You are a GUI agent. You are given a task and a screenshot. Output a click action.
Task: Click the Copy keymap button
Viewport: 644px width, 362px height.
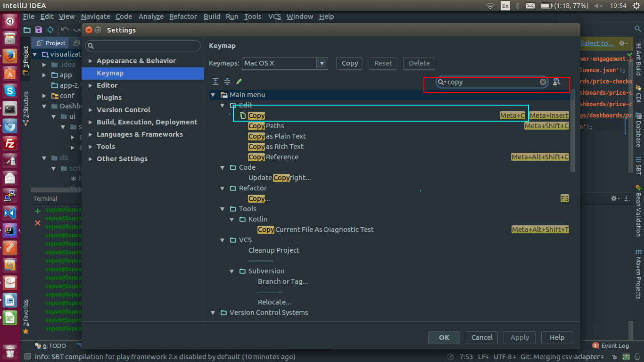pyautogui.click(x=350, y=63)
